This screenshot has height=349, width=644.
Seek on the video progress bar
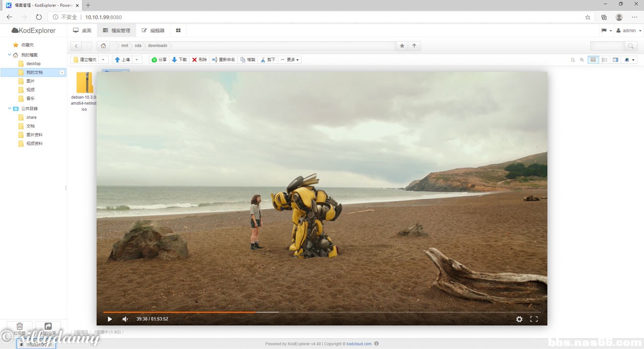coord(322,312)
